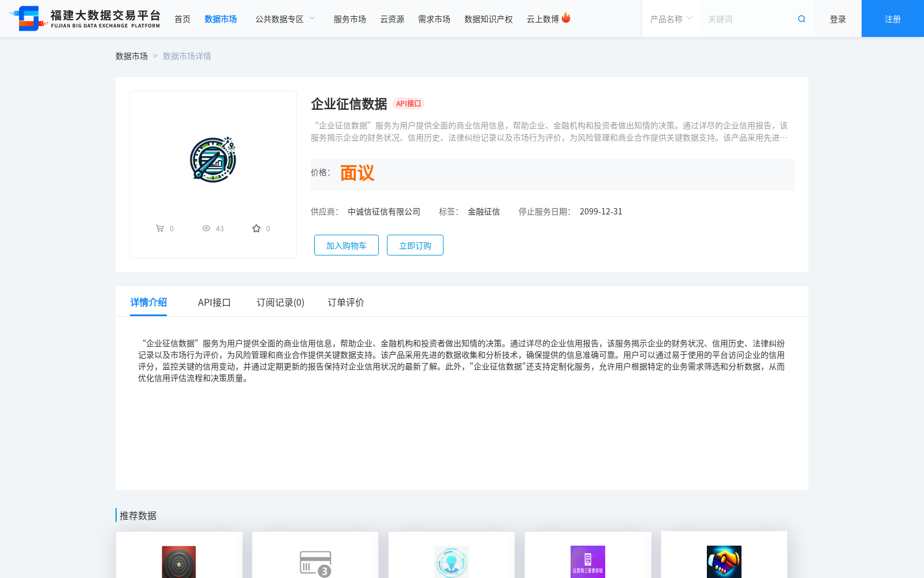The image size is (924, 578).
Task: Click the star favorite icon
Action: click(256, 228)
